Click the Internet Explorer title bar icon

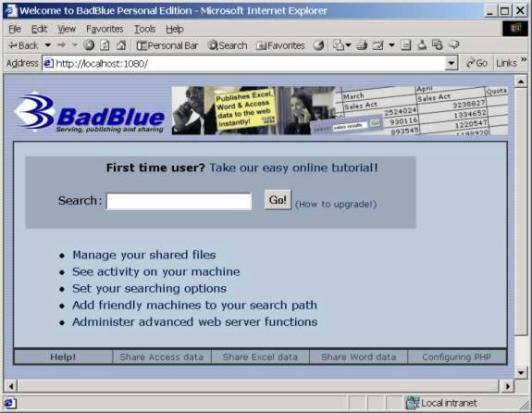[x=10, y=11]
